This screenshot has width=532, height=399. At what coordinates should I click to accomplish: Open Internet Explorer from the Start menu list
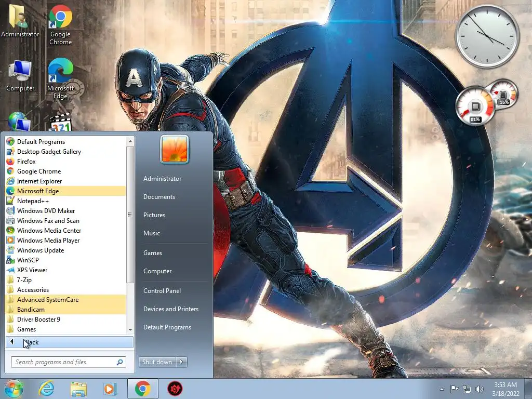point(65,181)
